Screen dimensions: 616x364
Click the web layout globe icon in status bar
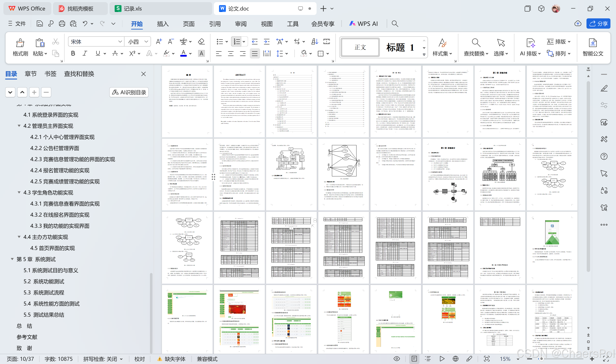(455, 359)
